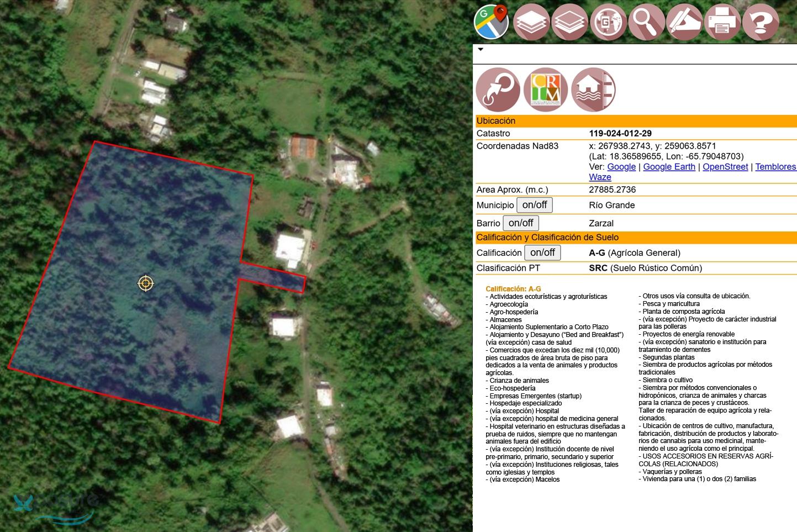Viewport: 797px width, 532px height.
Task: Open the magnifying glass search tool
Action: (x=646, y=22)
